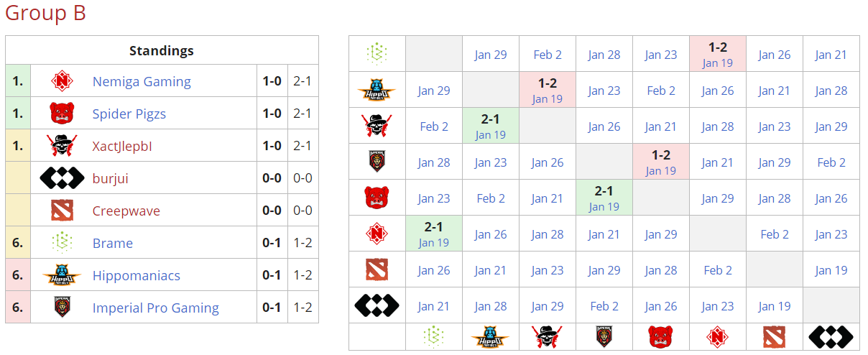
Task: Open burjui team page link
Action: 111,178
